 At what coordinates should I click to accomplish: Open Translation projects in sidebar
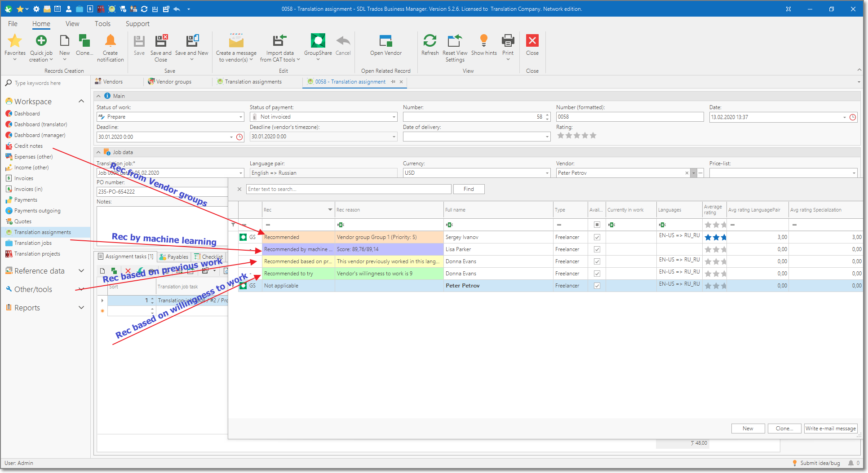[37, 254]
